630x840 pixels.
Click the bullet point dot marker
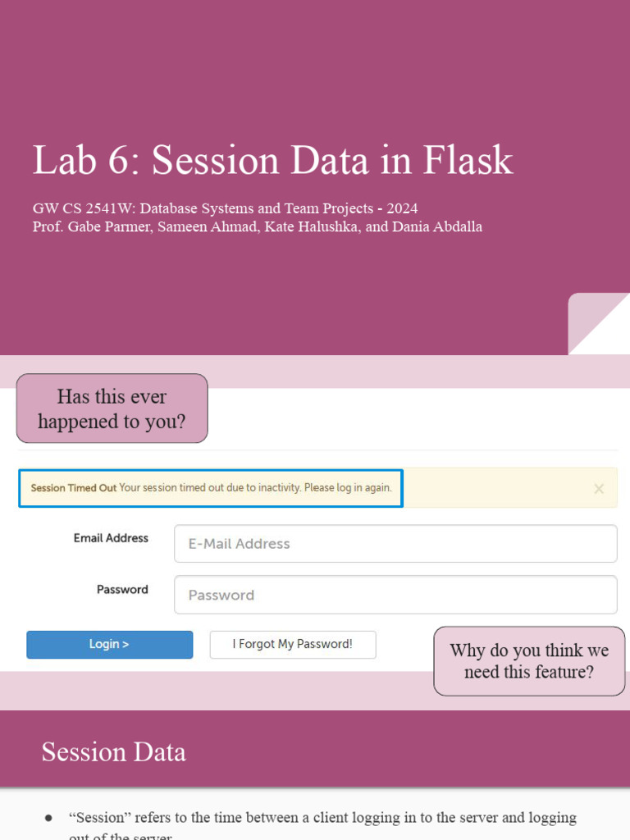tap(48, 819)
